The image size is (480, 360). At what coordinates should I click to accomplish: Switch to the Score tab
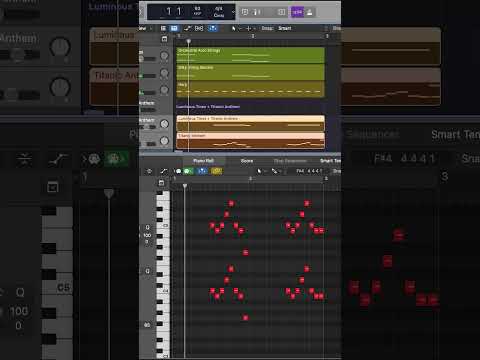click(247, 161)
